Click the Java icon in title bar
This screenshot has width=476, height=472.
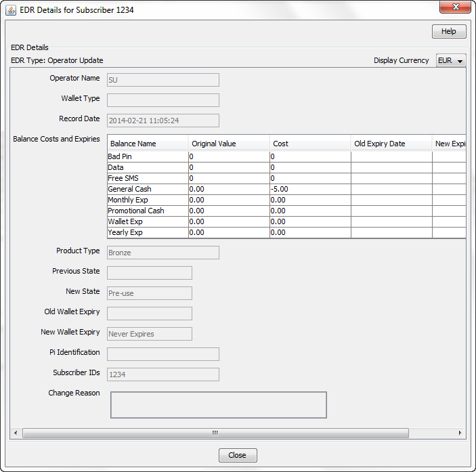[x=11, y=10]
